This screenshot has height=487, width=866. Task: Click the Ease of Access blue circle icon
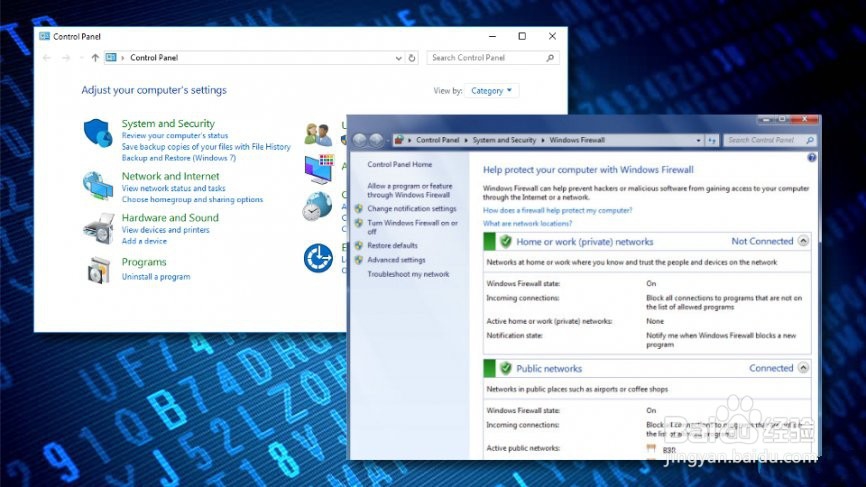coord(318,258)
